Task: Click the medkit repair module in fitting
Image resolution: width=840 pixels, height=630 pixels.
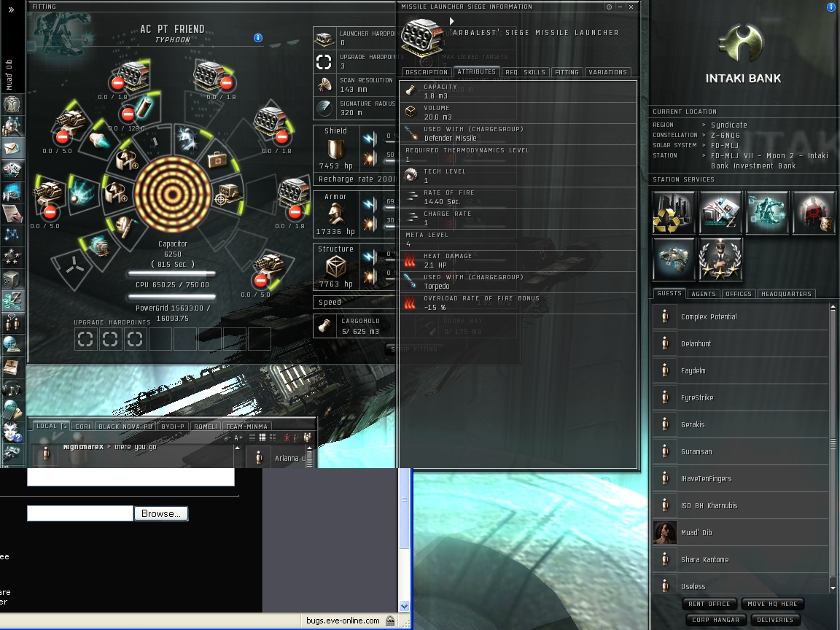Action: click(217, 159)
